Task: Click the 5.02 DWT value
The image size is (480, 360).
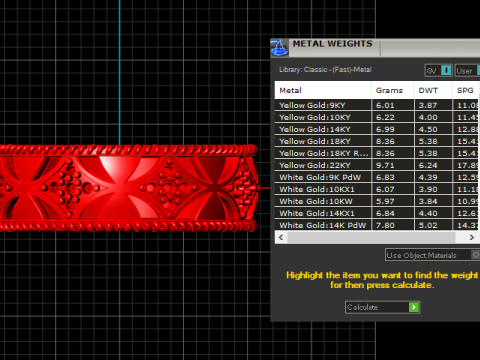Action: click(428, 225)
